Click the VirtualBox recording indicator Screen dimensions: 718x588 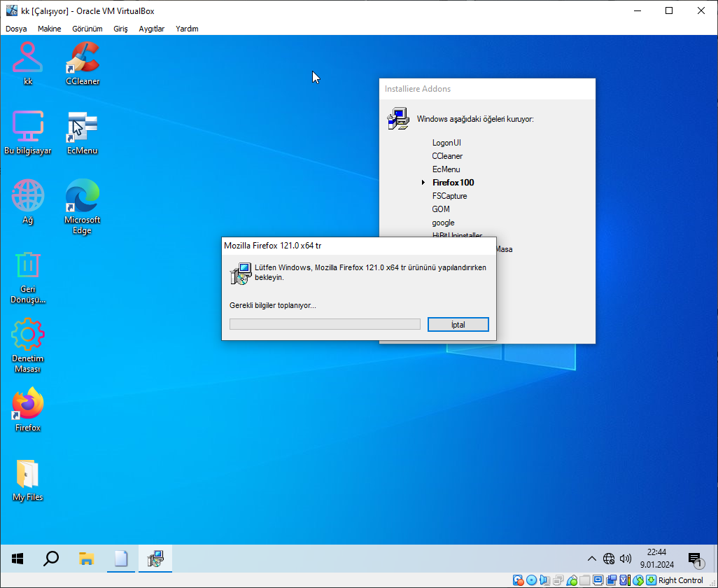[x=612, y=580]
